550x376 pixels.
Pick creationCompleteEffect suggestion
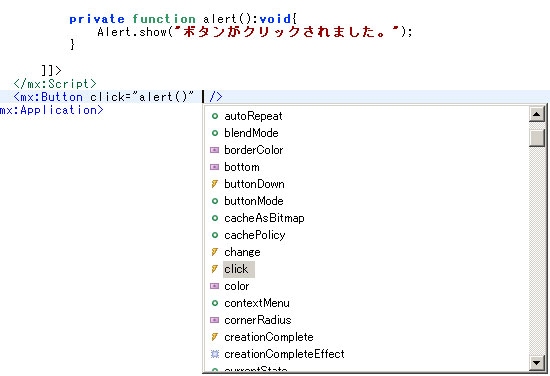click(x=284, y=354)
